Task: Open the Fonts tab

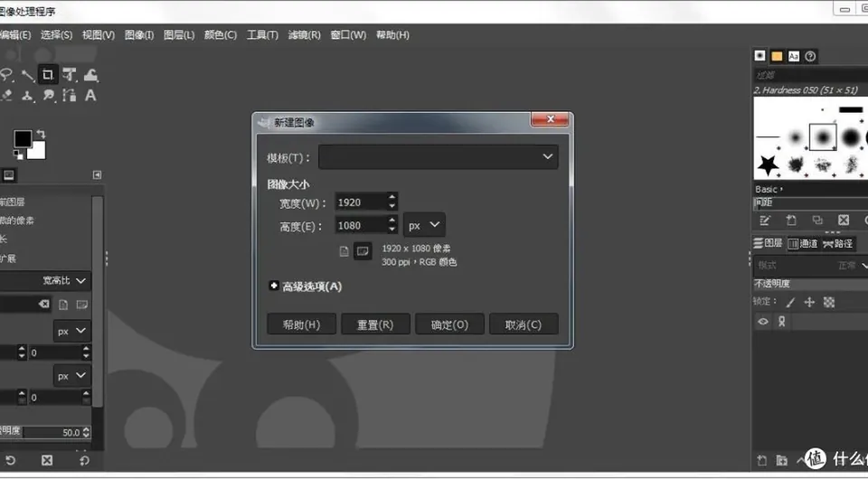Action: 794,56
